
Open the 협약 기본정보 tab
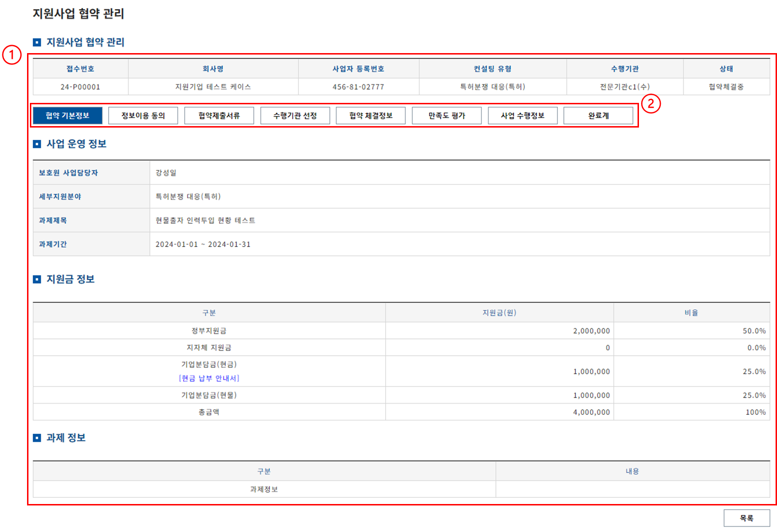coord(67,116)
